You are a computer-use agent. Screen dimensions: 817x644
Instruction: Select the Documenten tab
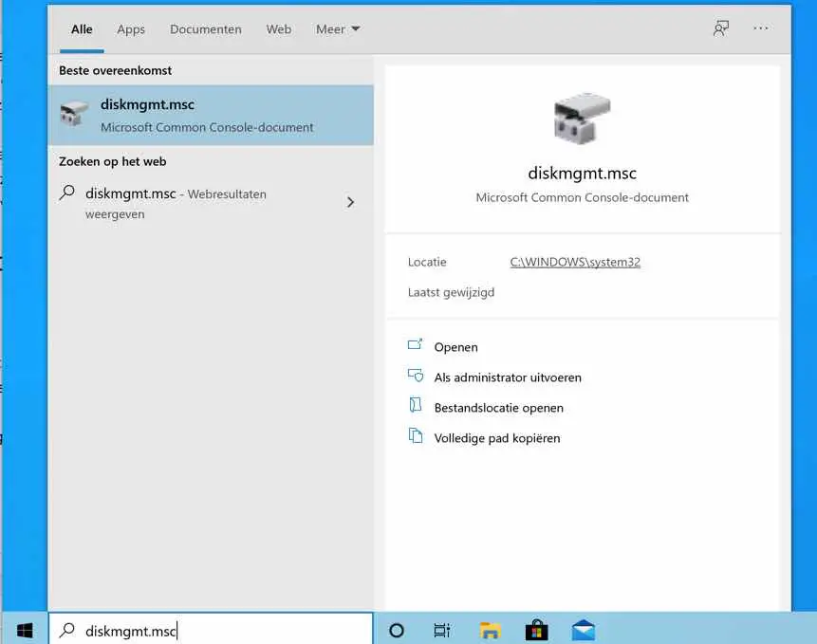tap(206, 29)
